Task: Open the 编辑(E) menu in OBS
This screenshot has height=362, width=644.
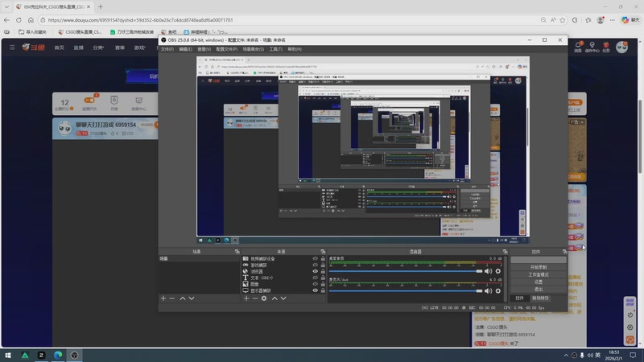Action: click(x=185, y=49)
